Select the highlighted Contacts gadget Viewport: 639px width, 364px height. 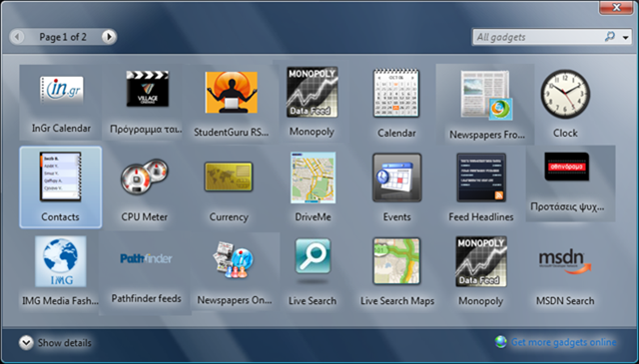pos(61,187)
